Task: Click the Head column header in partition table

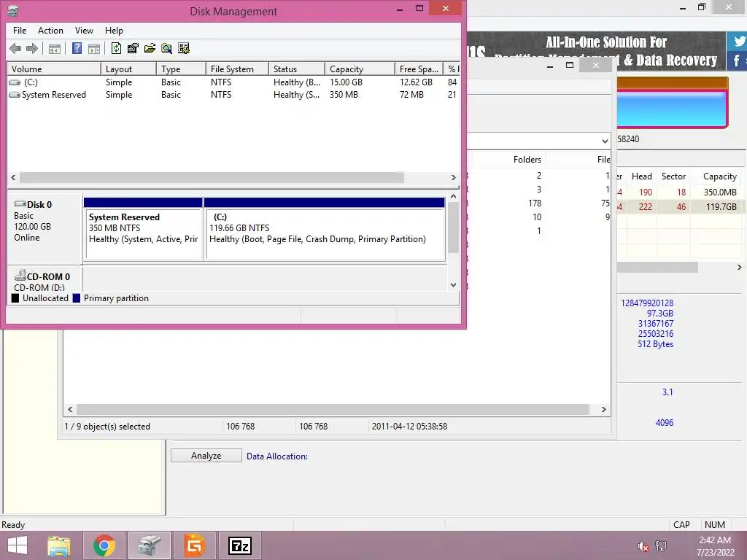Action: pyautogui.click(x=642, y=176)
